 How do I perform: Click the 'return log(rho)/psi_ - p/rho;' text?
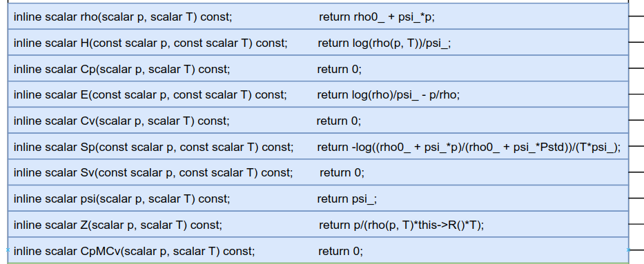tap(388, 94)
